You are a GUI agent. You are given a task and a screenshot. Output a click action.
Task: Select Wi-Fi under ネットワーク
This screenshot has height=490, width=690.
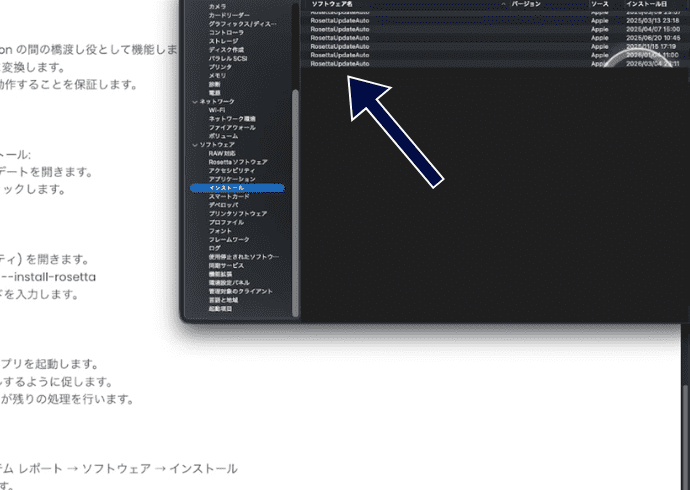tap(217, 110)
